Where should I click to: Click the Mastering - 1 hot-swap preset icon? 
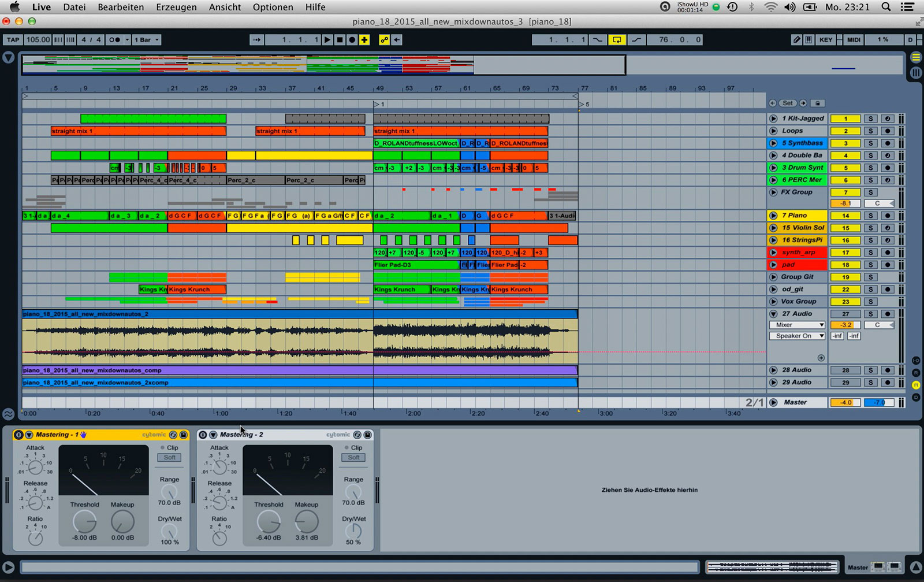tap(173, 435)
